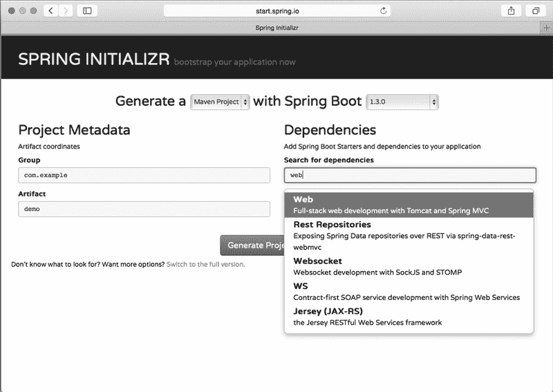Expand the Spring Boot version 1.3.0 dropdown

pyautogui.click(x=402, y=102)
